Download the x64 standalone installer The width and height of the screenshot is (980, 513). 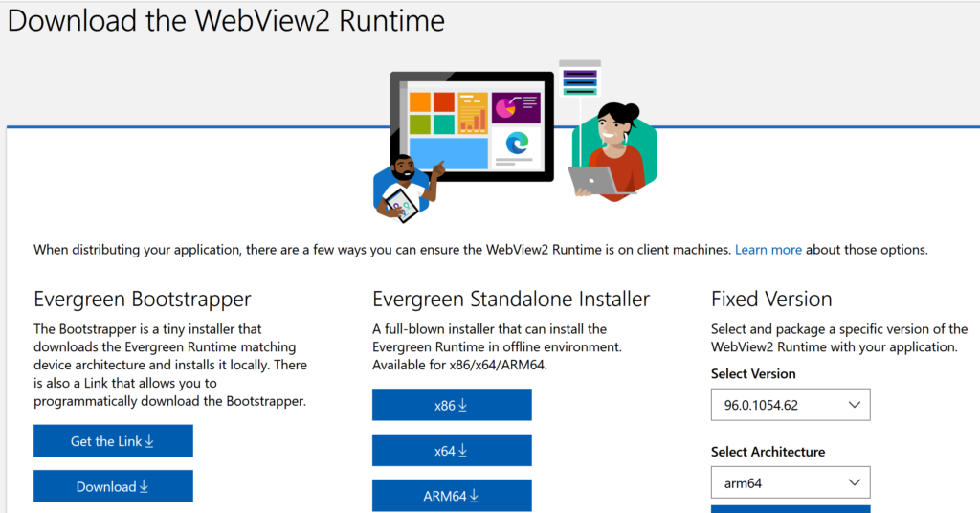(452, 451)
